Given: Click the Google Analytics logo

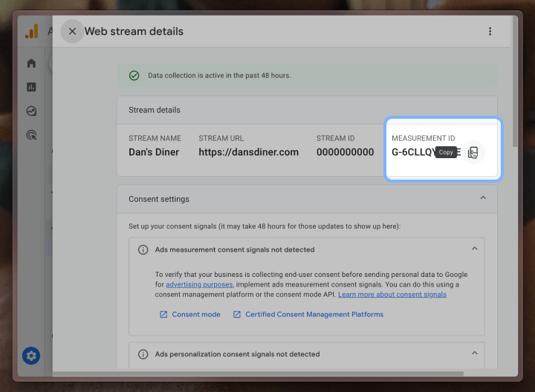Looking at the screenshot, I should click(31, 31).
